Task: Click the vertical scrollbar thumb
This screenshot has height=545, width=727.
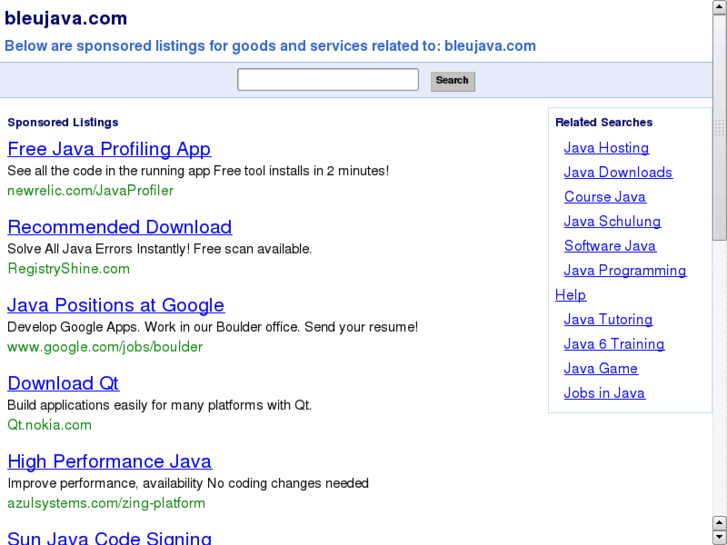Action: [720, 128]
